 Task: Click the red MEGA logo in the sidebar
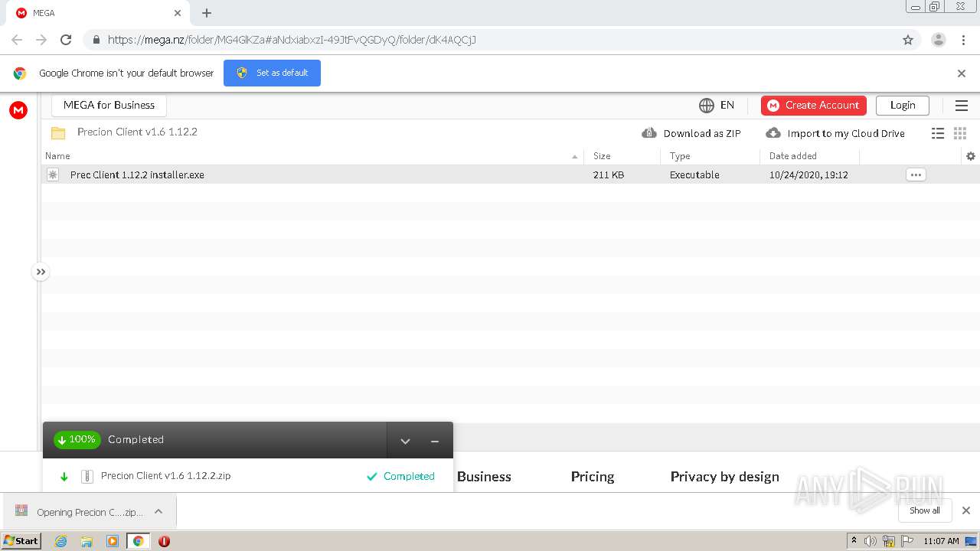point(18,110)
